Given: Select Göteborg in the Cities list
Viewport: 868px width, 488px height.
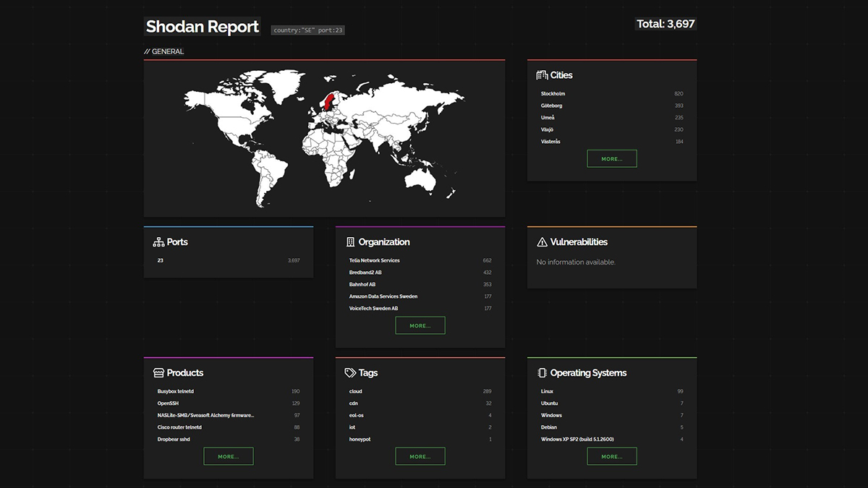Looking at the screenshot, I should 552,106.
